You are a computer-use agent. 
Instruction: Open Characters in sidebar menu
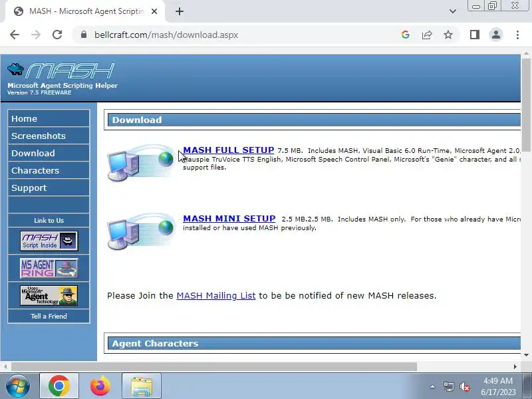49,170
